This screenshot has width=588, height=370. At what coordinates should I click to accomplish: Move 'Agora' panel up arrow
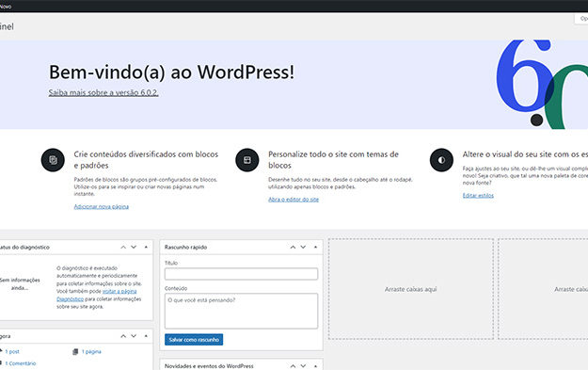coord(123,336)
